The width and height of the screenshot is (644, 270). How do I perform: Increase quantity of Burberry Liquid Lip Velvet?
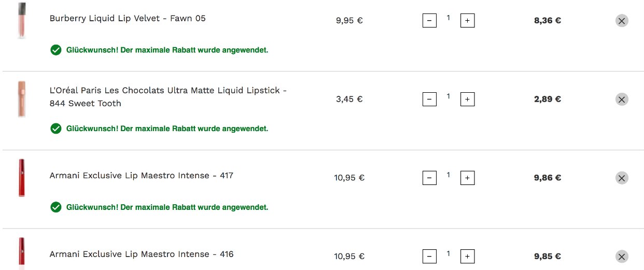[468, 21]
